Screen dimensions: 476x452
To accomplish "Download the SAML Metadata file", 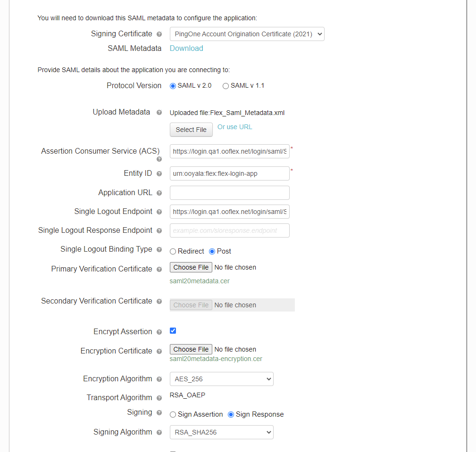I will [x=186, y=48].
